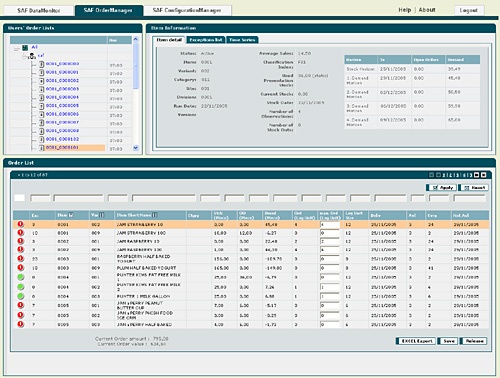This screenshot has width=500, height=378.
Task: Open the Time Series tab
Action: [242, 40]
